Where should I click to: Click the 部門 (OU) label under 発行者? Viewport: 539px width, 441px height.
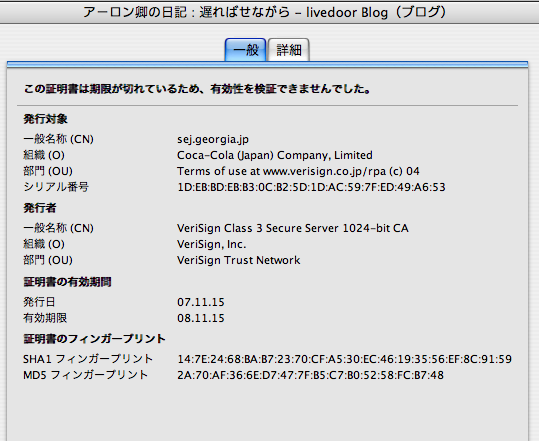(48, 260)
